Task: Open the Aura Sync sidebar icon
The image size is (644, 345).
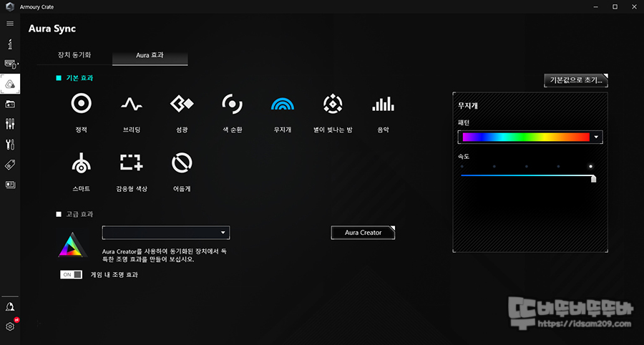Action: pos(10,84)
